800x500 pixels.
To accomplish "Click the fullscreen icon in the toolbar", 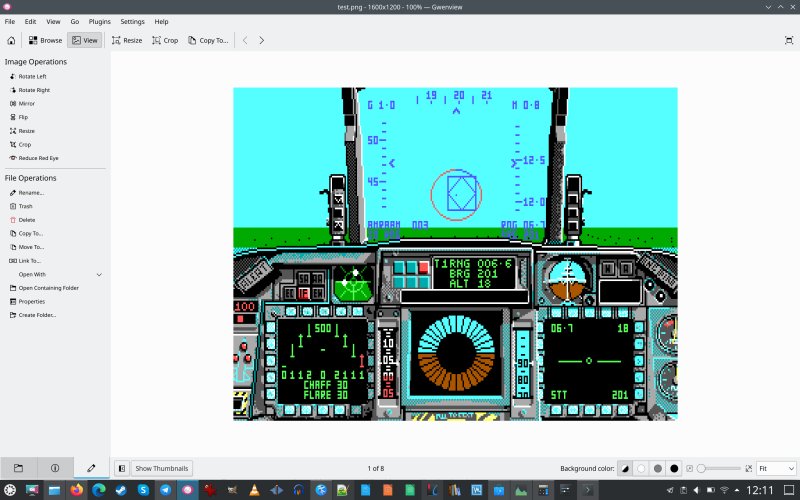I will pyautogui.click(x=788, y=40).
